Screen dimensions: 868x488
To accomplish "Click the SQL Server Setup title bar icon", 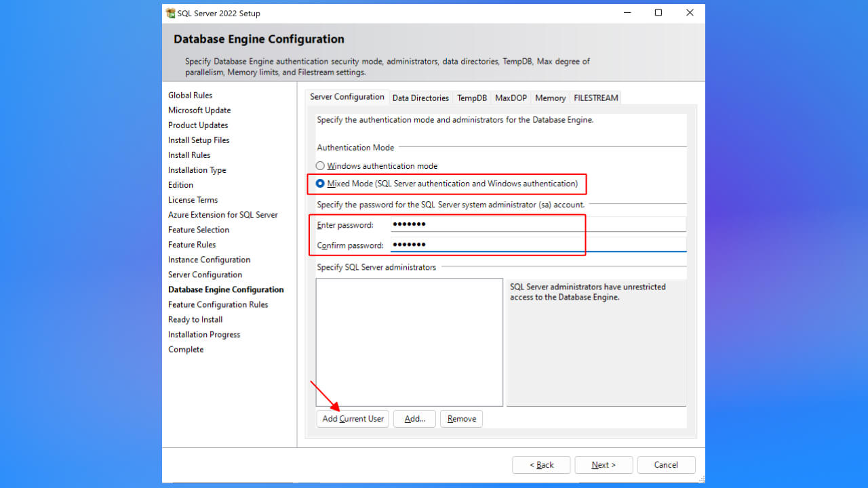I will (170, 13).
